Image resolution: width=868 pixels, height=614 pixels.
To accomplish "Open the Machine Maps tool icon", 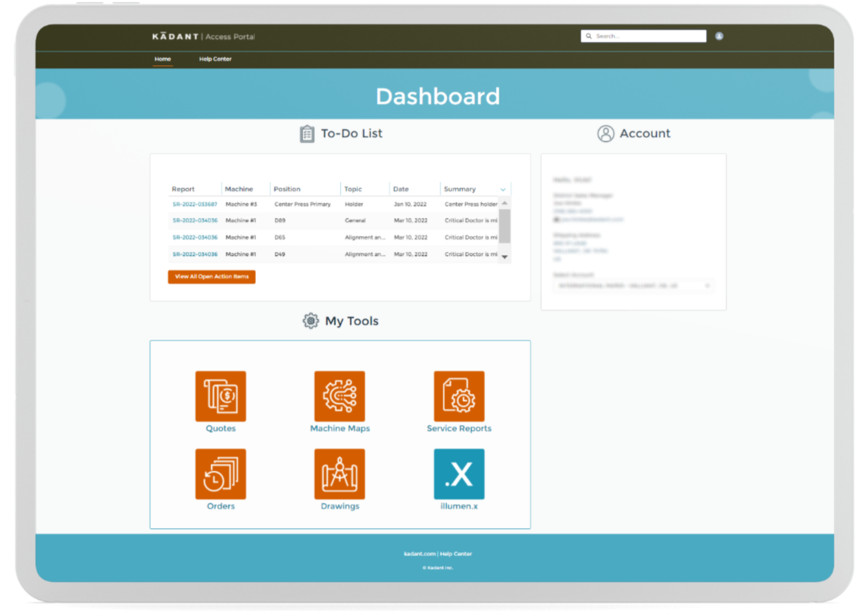I will coord(340,396).
